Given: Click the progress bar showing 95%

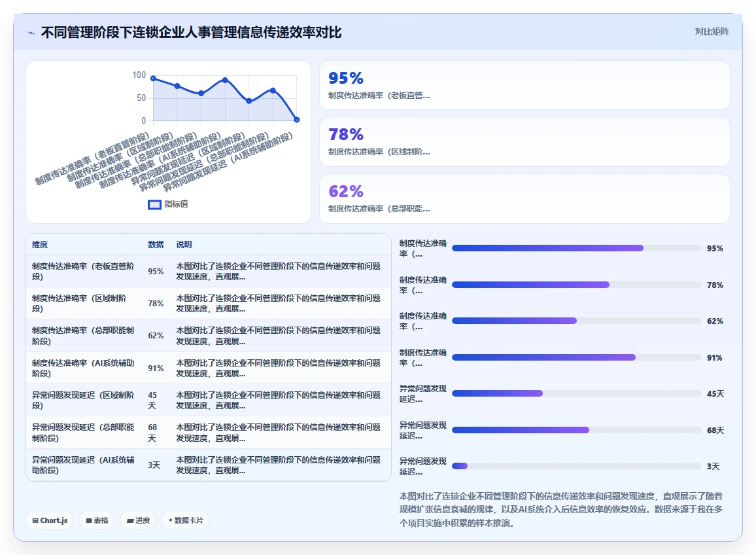Looking at the screenshot, I should coord(576,248).
